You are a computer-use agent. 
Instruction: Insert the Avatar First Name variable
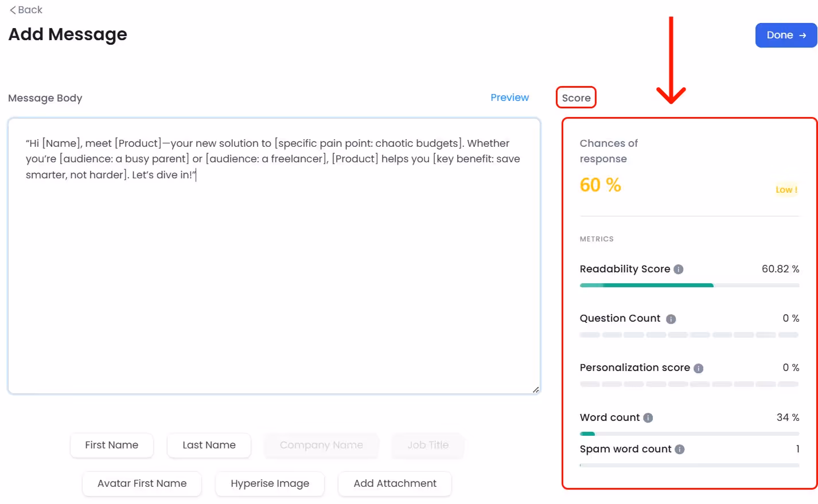click(142, 483)
